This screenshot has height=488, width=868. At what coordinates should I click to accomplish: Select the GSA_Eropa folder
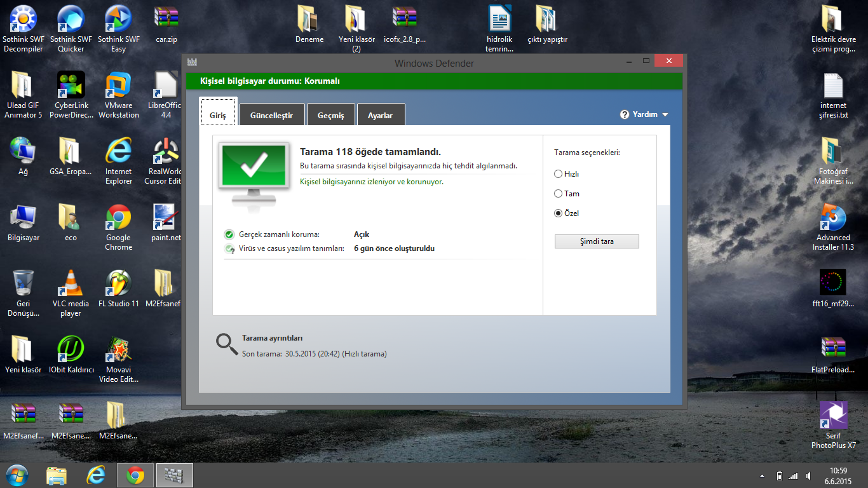[71, 157]
